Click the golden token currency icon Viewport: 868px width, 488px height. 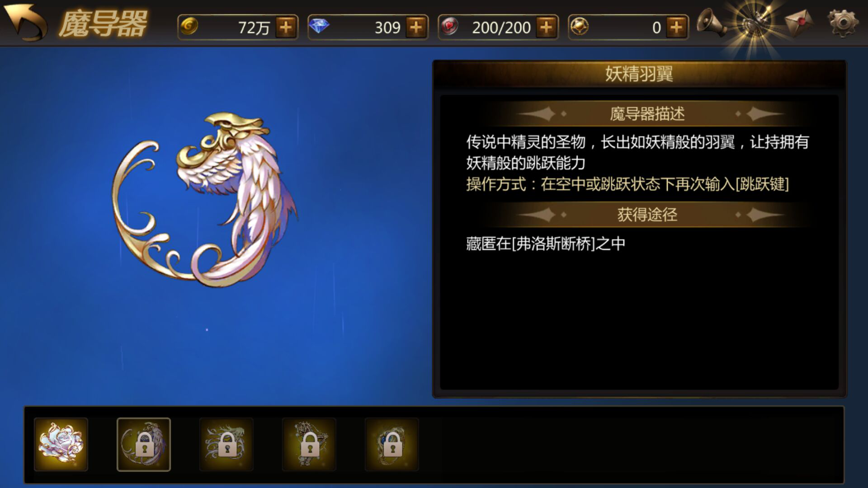(579, 27)
